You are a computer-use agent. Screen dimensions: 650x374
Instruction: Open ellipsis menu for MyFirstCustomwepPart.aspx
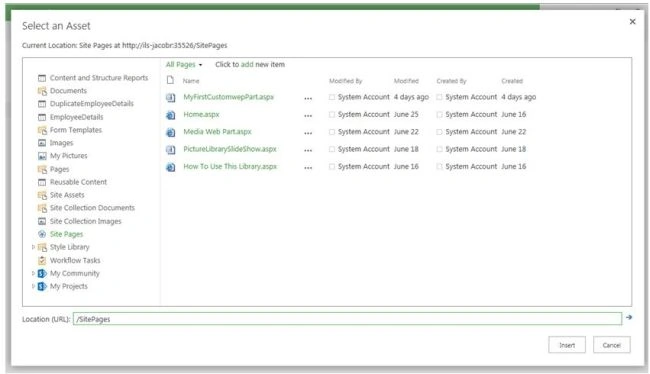click(308, 99)
